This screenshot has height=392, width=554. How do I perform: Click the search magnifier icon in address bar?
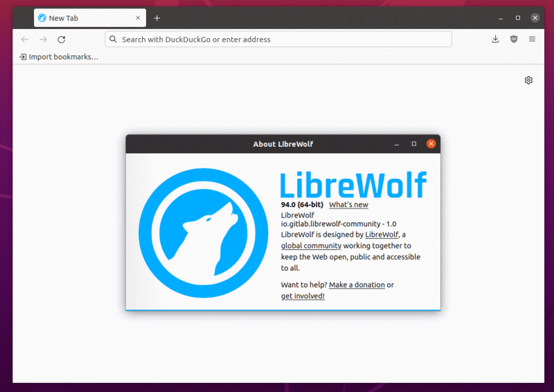click(x=113, y=39)
